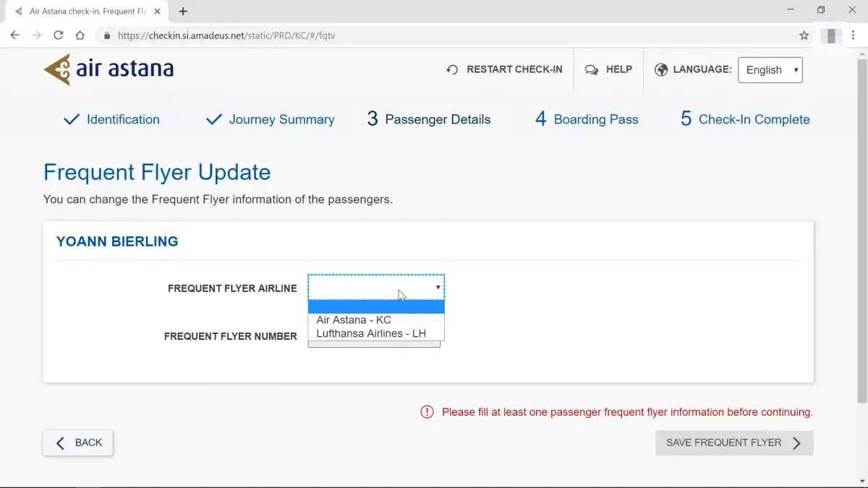Open a new browser tab

pos(183,12)
